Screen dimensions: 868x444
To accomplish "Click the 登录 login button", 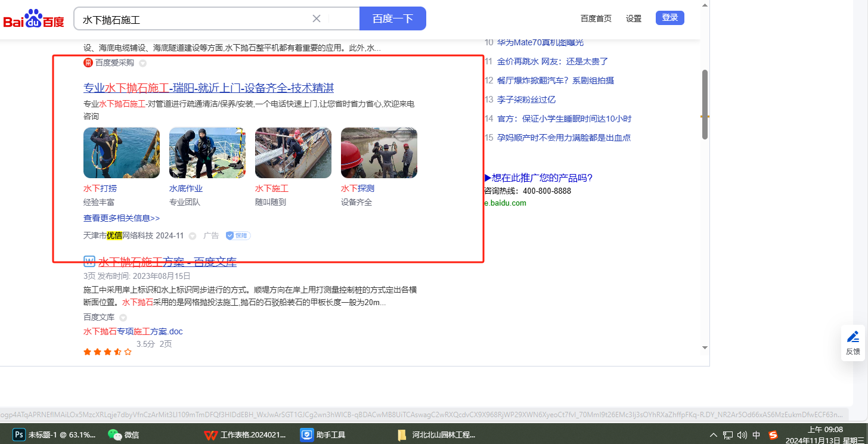I will (669, 18).
